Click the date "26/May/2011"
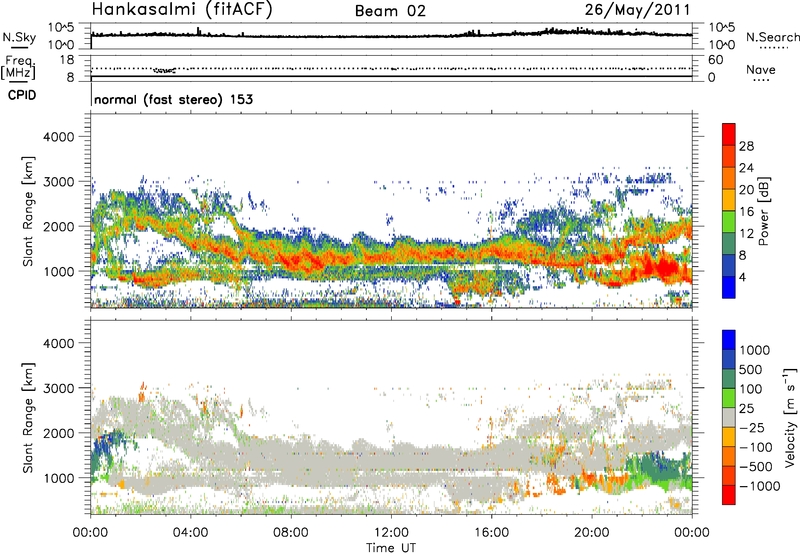 pyautogui.click(x=637, y=9)
